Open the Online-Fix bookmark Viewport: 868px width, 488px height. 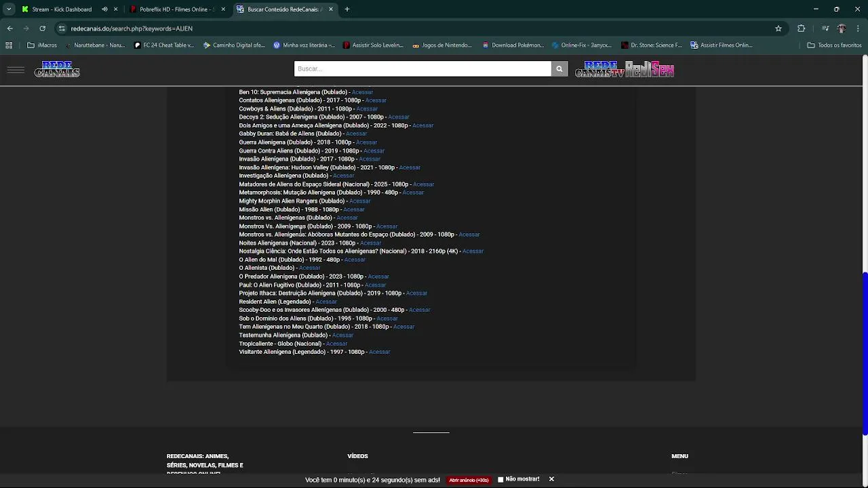click(x=582, y=45)
